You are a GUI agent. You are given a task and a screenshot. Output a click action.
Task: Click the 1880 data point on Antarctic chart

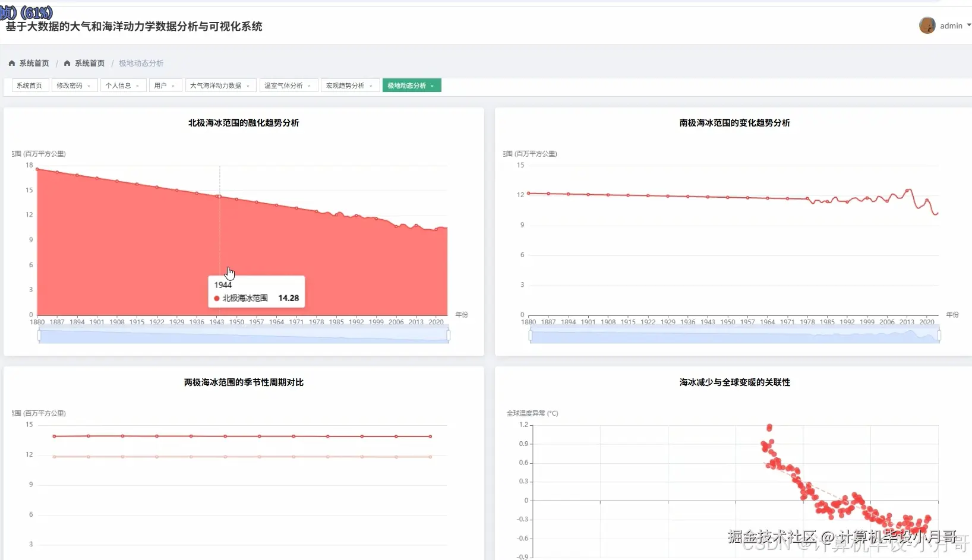pos(529,193)
